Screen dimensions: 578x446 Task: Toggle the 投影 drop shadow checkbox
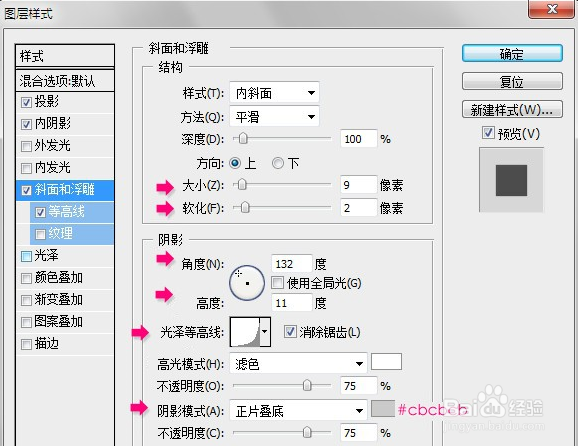pyautogui.click(x=26, y=102)
